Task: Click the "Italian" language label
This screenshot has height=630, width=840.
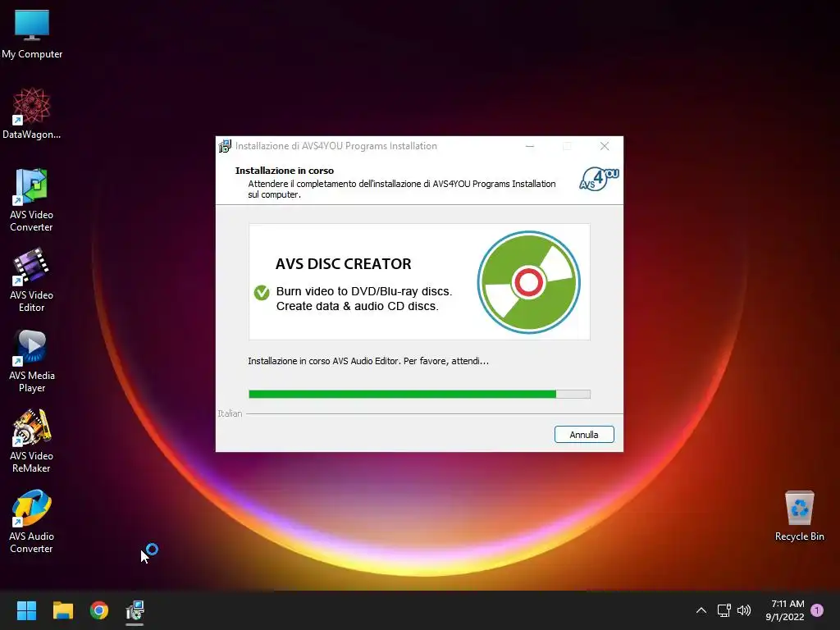Action: tap(230, 413)
